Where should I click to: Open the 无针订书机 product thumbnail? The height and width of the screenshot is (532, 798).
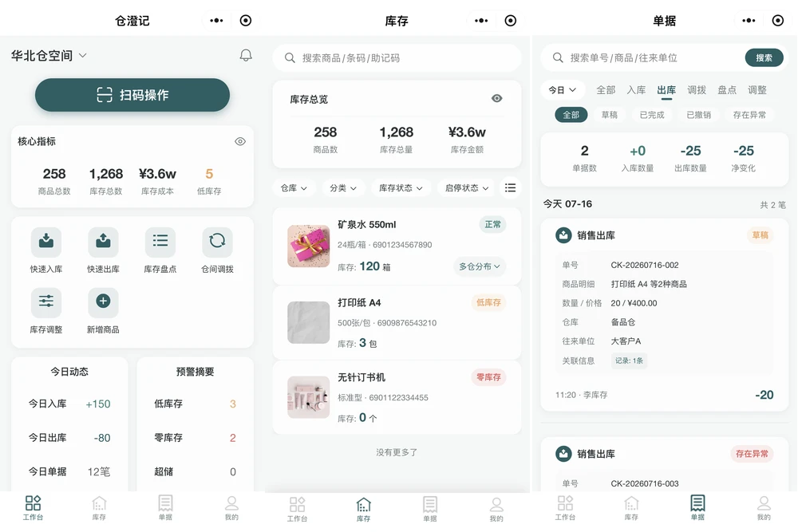click(308, 397)
